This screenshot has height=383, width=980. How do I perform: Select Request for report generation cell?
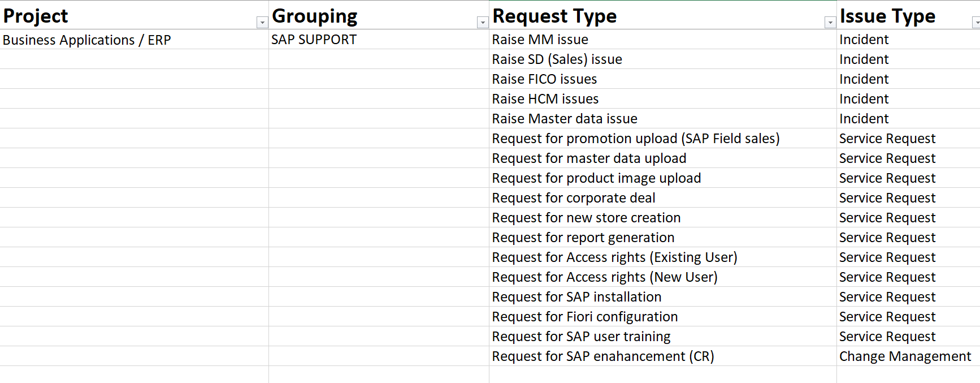point(662,238)
